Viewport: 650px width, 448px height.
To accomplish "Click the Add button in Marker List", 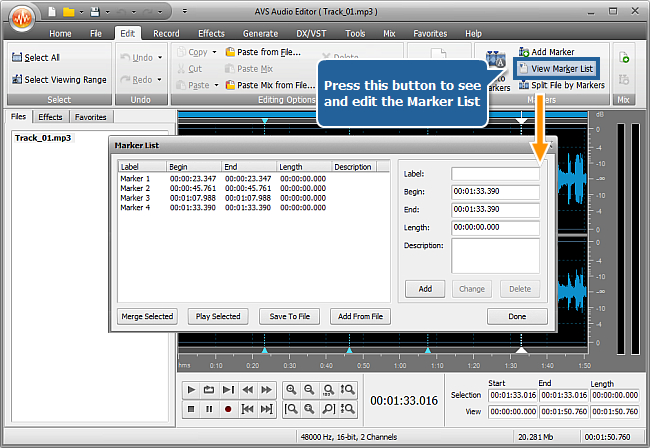I will [x=425, y=289].
